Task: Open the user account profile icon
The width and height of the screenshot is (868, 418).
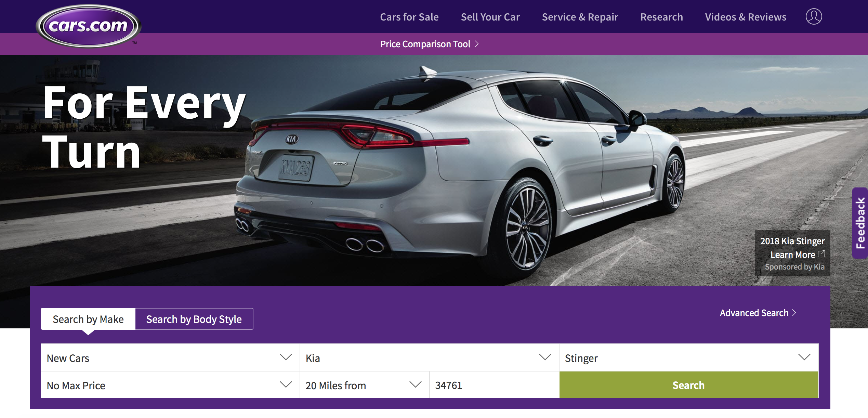Action: (x=814, y=16)
